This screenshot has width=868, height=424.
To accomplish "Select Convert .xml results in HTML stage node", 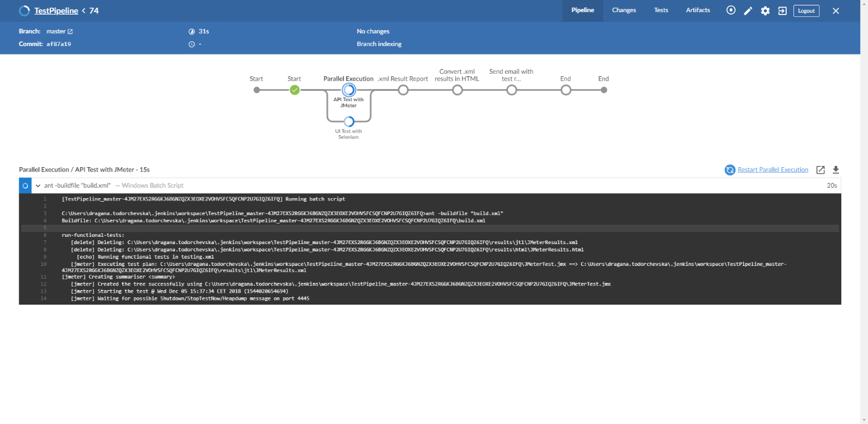I will pos(458,90).
